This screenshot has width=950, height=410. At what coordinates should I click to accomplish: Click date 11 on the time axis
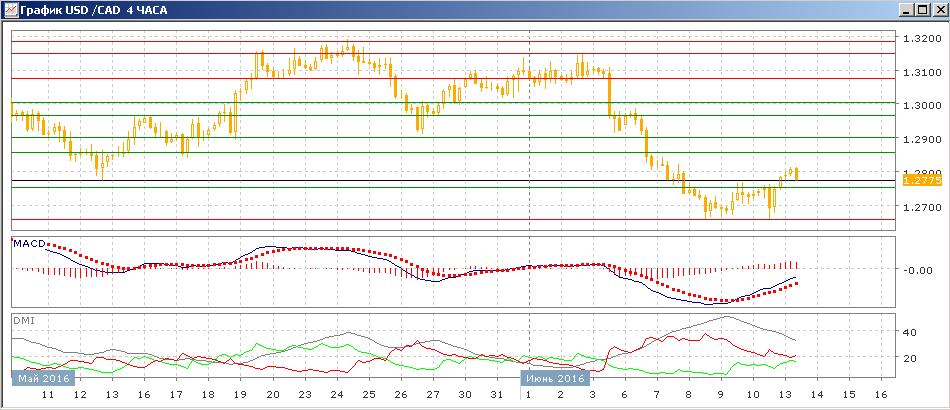(48, 394)
